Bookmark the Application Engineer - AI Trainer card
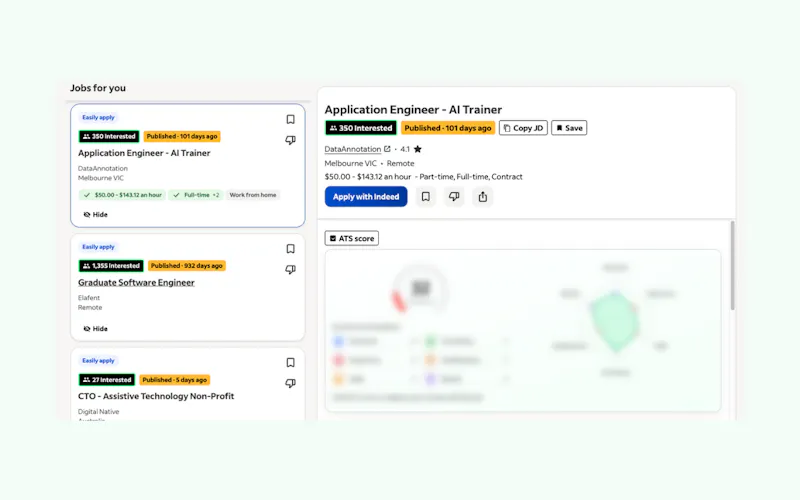This screenshot has height=500, width=800. (290, 119)
